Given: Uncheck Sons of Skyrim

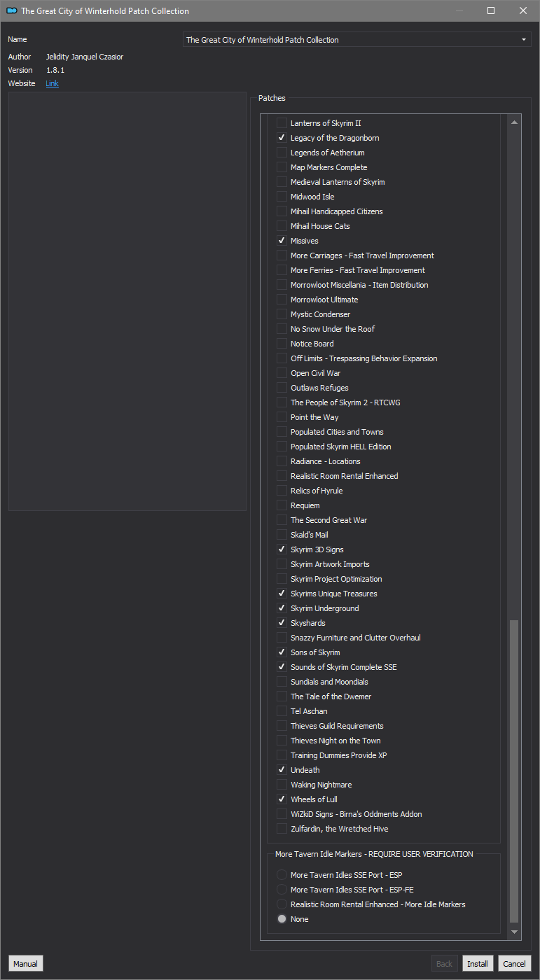Looking at the screenshot, I should [x=282, y=652].
